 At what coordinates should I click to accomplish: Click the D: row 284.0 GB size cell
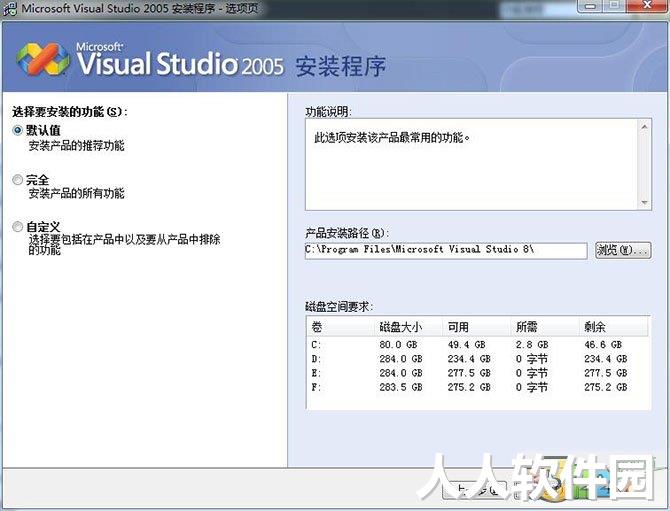(x=401, y=359)
